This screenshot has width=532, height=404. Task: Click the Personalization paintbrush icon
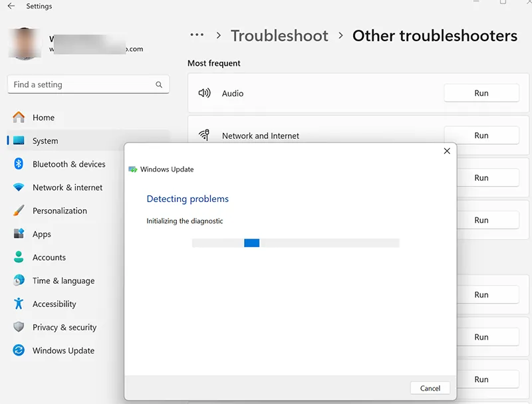click(x=19, y=211)
